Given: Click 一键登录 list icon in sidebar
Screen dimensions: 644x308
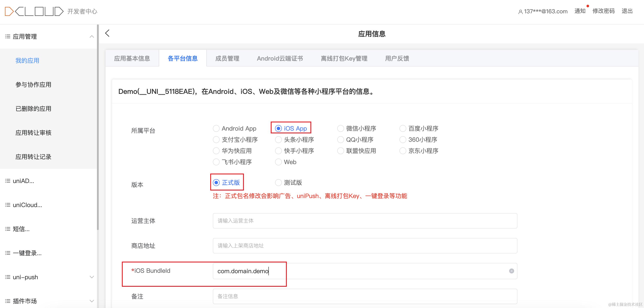Looking at the screenshot, I should click(8, 253).
